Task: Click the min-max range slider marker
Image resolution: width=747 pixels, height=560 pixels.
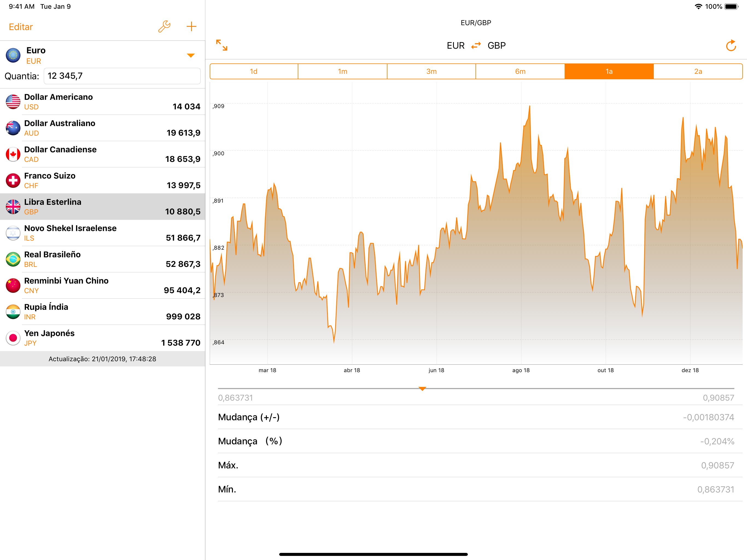Action: point(422,389)
